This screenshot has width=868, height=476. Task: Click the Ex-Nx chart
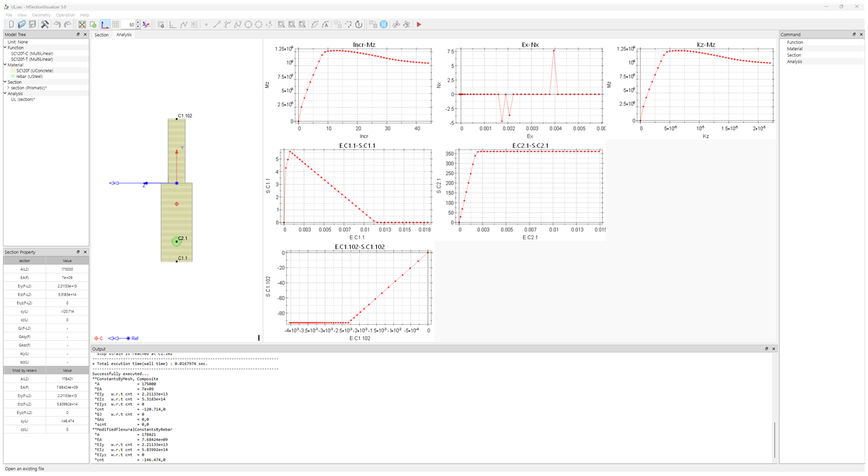(520, 90)
